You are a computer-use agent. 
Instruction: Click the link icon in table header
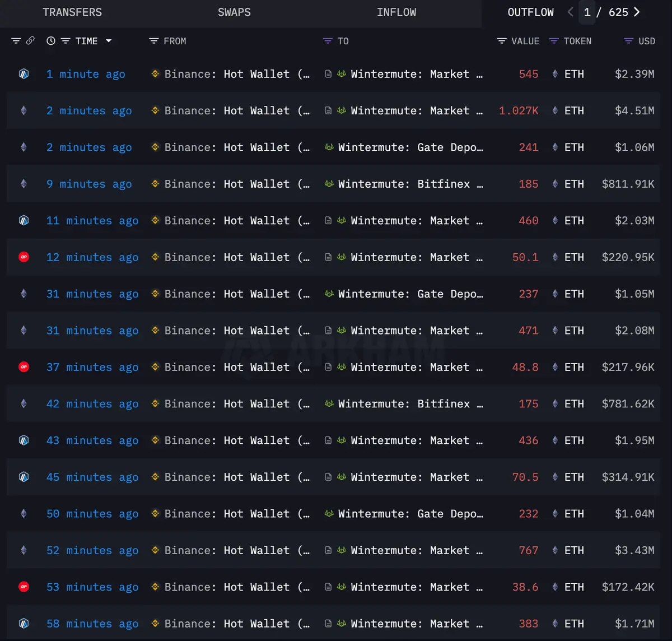pos(30,41)
